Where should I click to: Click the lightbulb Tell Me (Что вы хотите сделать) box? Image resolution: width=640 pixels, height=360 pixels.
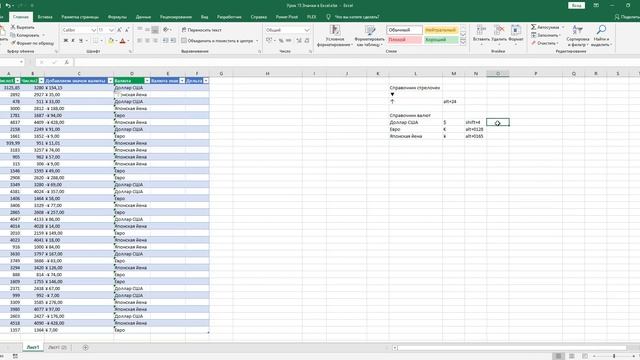tap(353, 17)
